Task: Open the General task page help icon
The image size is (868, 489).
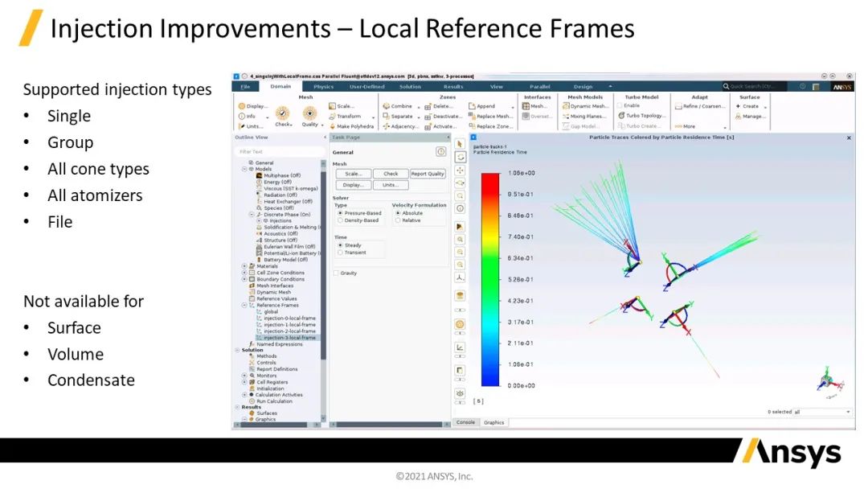Action: (x=440, y=151)
